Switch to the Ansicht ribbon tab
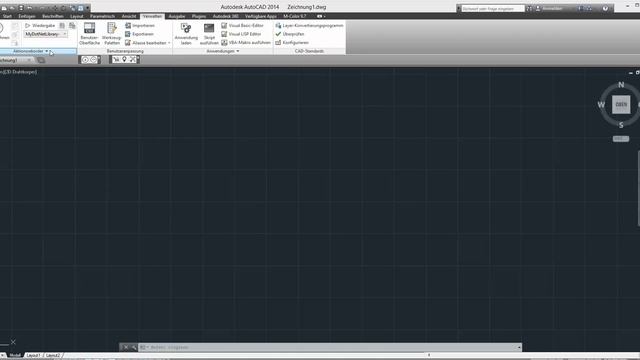640x360 pixels. tap(129, 16)
